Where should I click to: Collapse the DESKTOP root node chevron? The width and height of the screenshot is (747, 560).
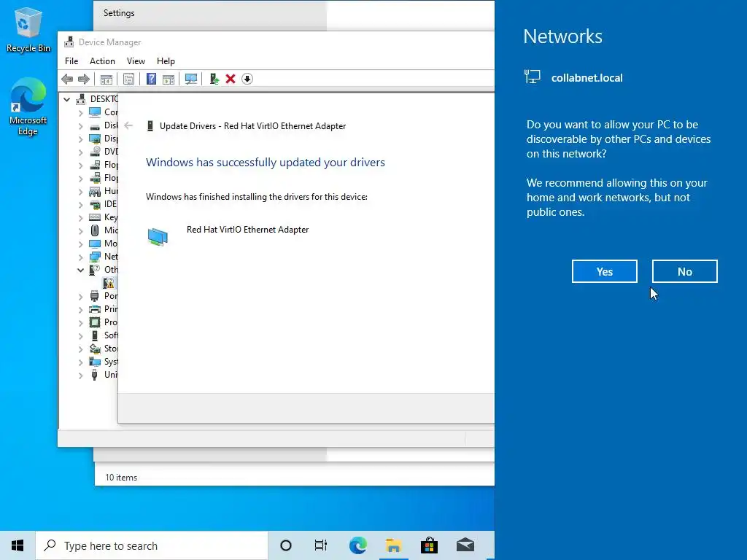tap(66, 99)
